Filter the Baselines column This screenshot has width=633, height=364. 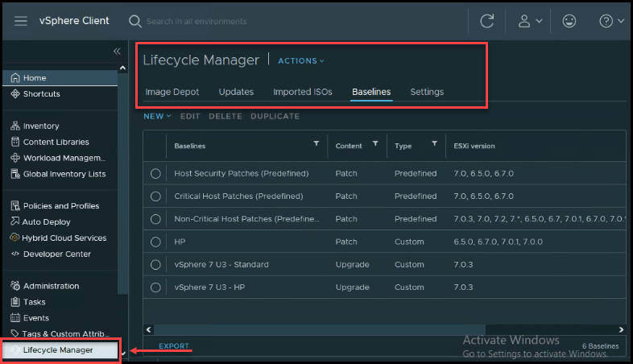(x=316, y=143)
